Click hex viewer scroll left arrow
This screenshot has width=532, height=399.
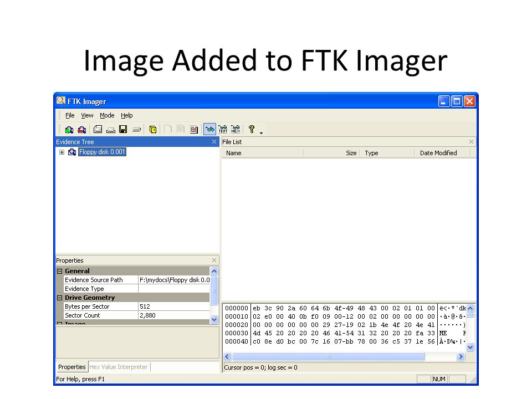click(x=227, y=356)
